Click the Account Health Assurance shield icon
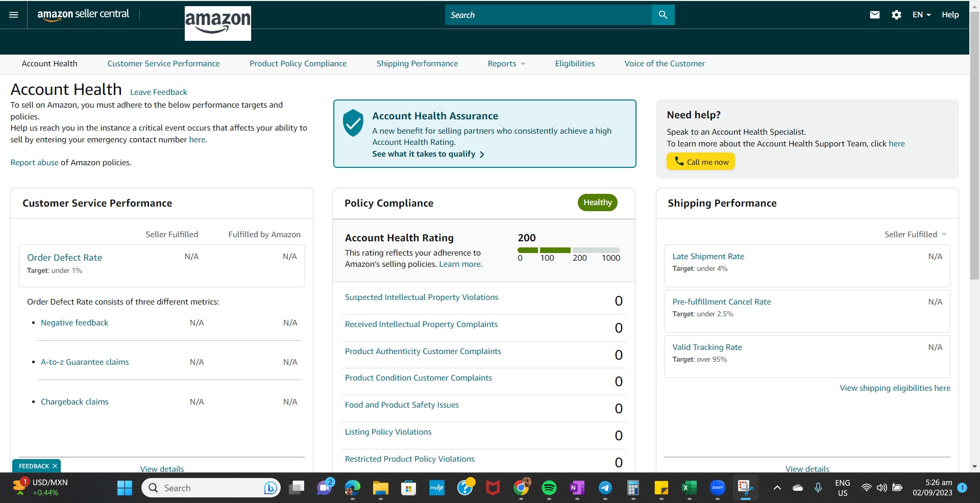Viewport: 980px width, 503px height. point(353,123)
